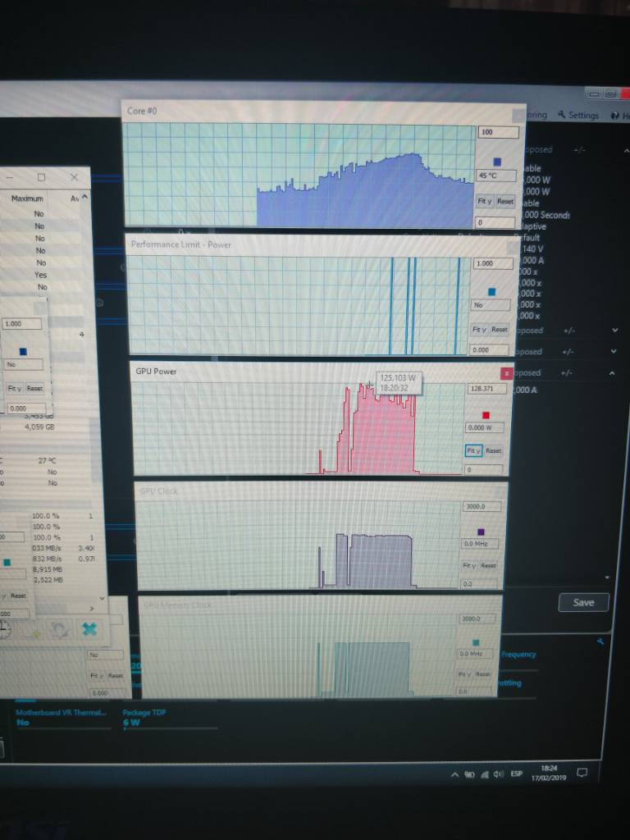The image size is (630, 840).
Task: Click the greyed refresh settings icon
Action: tap(59, 629)
